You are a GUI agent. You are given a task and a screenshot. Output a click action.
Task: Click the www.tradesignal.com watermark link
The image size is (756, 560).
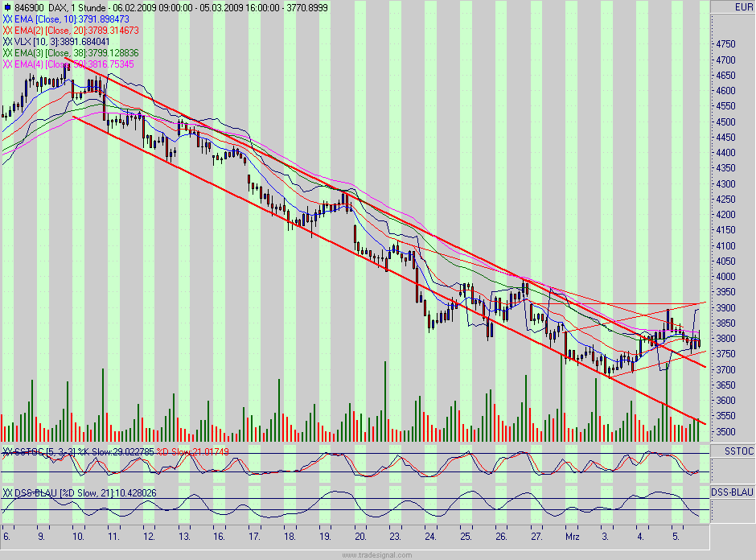[x=378, y=554]
